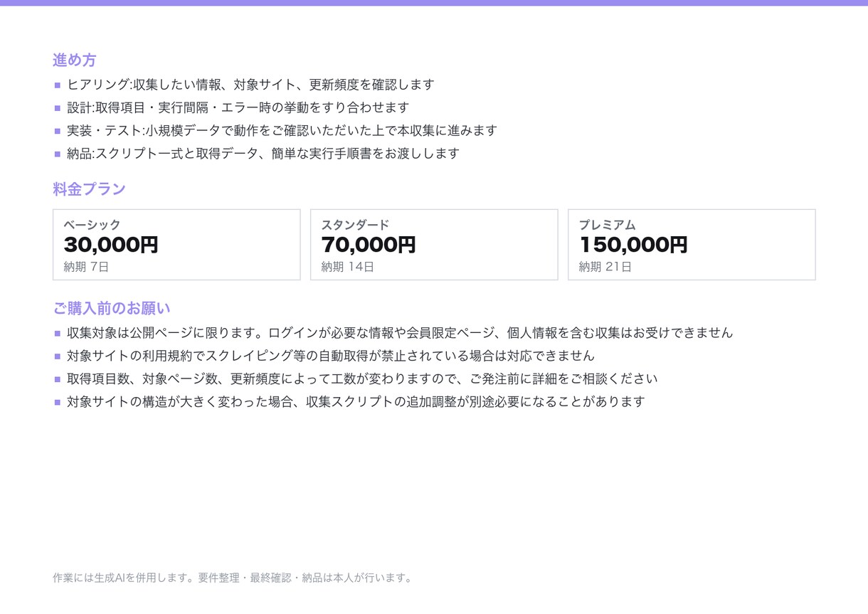Click the 進め方 section heading
The height and width of the screenshot is (614, 868).
coord(75,60)
